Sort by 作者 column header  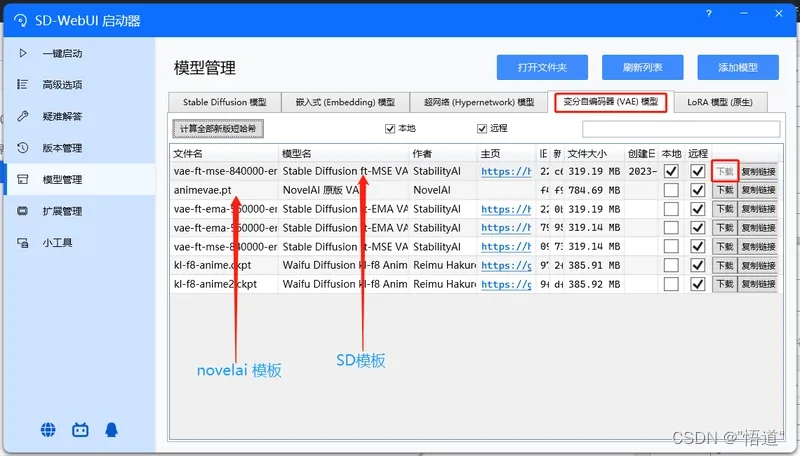443,154
